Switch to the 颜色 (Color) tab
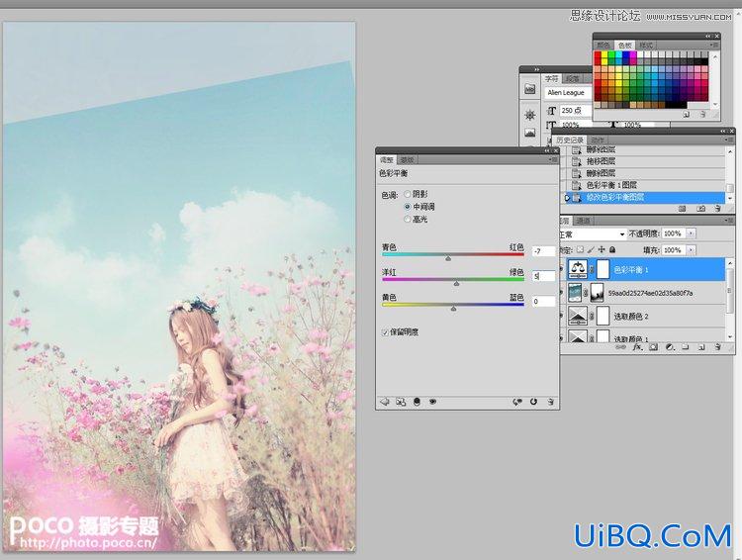Viewport: 742px width, 560px height. (603, 45)
